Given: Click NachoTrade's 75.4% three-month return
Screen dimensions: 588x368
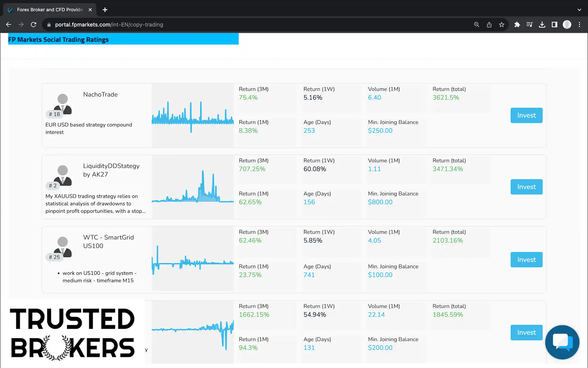Looking at the screenshot, I should (x=248, y=98).
